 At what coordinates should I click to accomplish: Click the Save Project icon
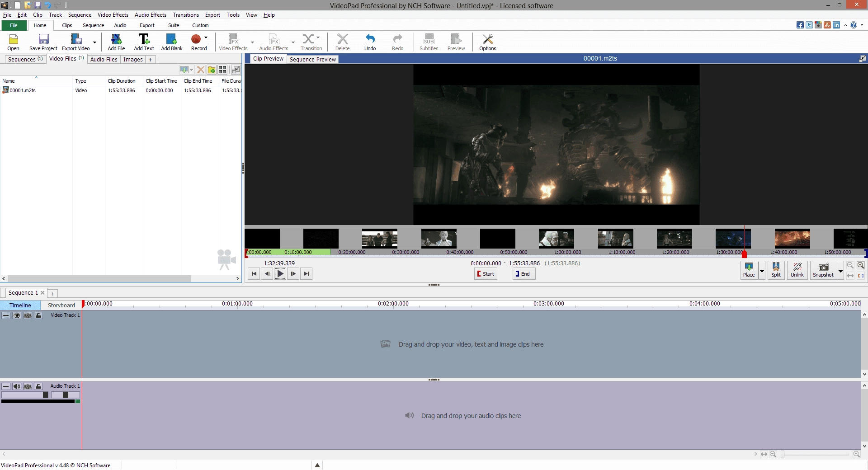43,42
